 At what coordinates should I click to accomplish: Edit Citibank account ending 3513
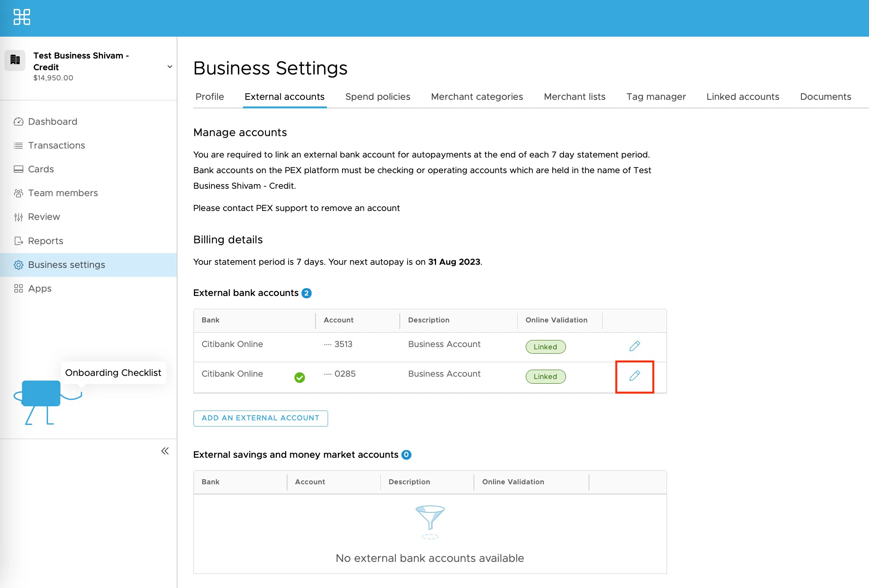(635, 346)
